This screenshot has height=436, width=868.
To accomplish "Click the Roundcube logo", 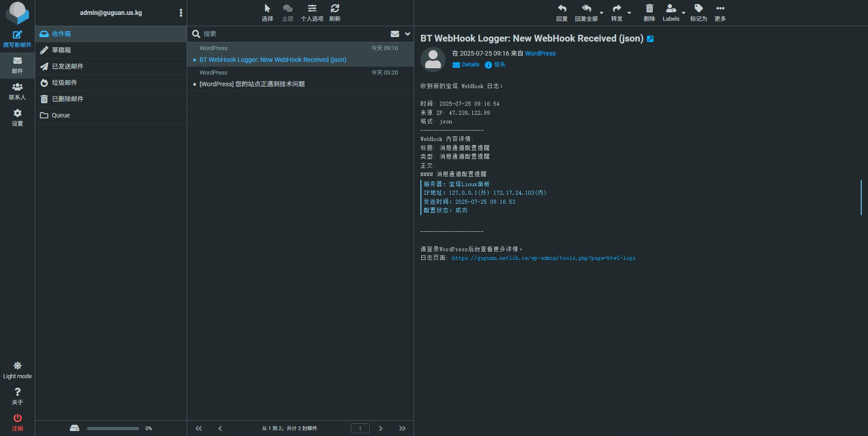I will (17, 13).
